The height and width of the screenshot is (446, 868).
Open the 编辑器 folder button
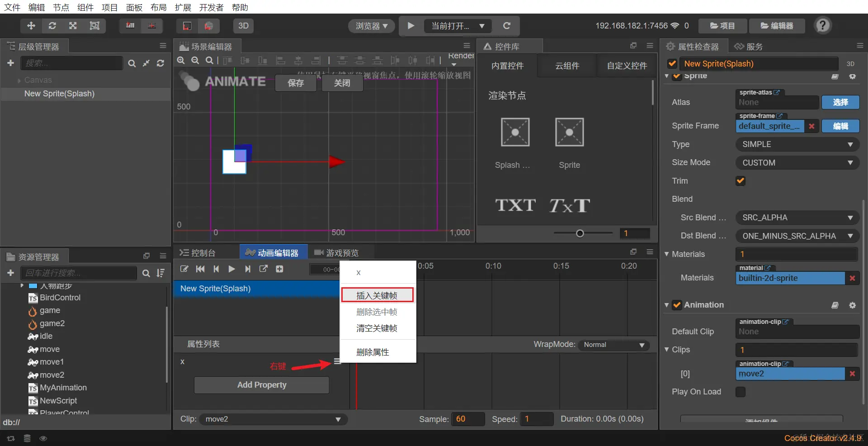(777, 26)
